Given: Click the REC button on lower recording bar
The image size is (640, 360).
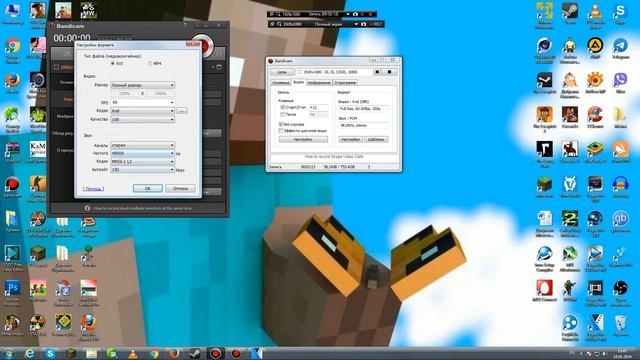Looking at the screenshot, I should 376,24.
